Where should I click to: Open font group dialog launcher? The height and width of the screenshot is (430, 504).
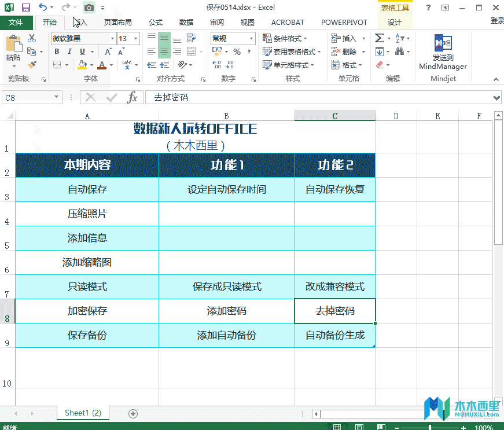point(138,79)
